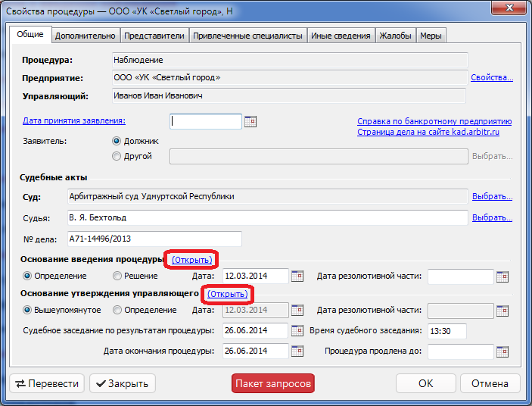Open calendar for Дата окончания процедуры
The image size is (532, 406).
pos(297,351)
